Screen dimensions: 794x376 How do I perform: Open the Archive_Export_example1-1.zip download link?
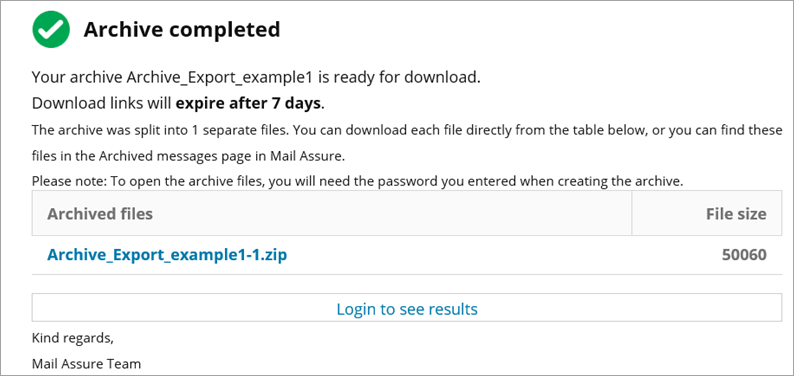tap(167, 255)
